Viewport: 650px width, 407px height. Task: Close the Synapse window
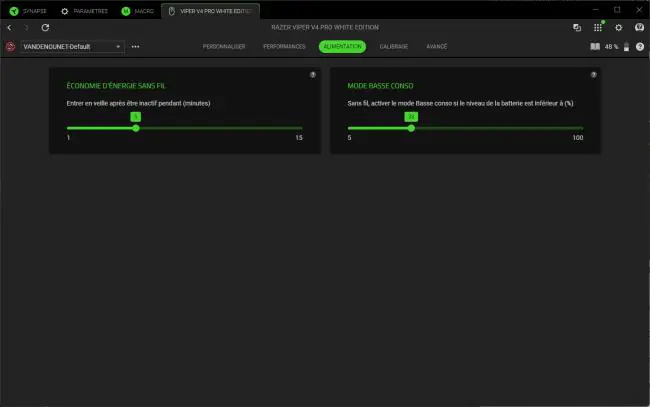[639, 10]
